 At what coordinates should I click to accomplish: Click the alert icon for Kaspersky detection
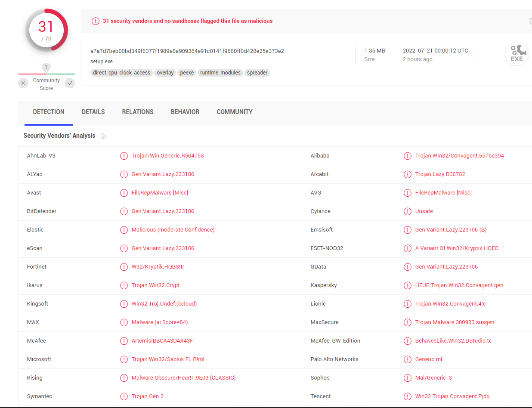408,285
